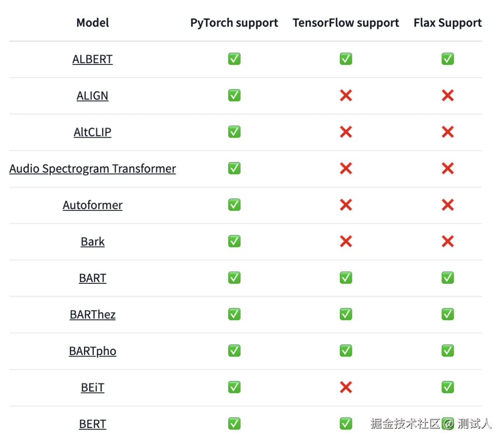Open the BERT model link
Image resolution: width=504 pixels, height=442 pixels.
[x=92, y=424]
